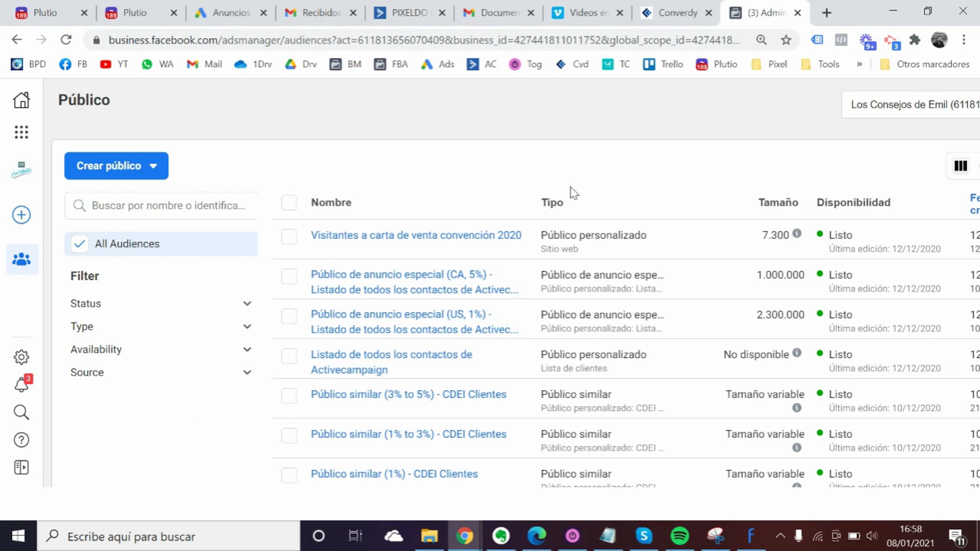The width and height of the screenshot is (980, 551).
Task: Click the columns layout icon
Action: click(x=960, y=166)
